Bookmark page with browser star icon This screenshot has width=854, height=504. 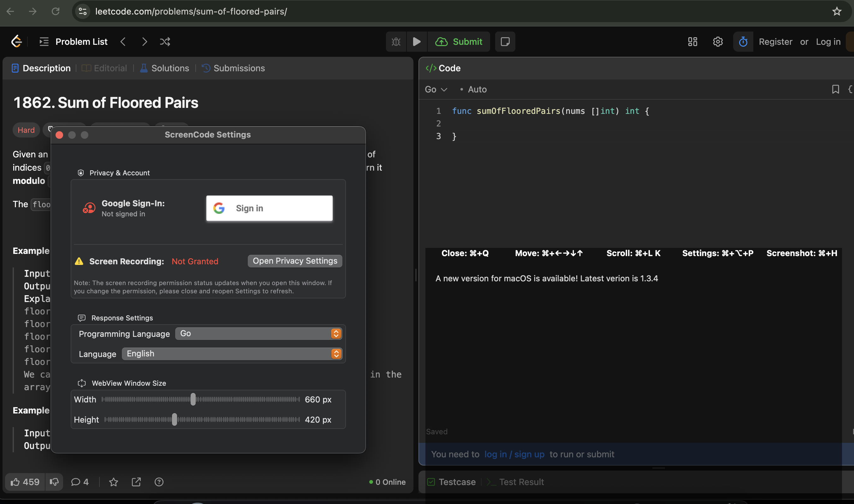(x=837, y=11)
